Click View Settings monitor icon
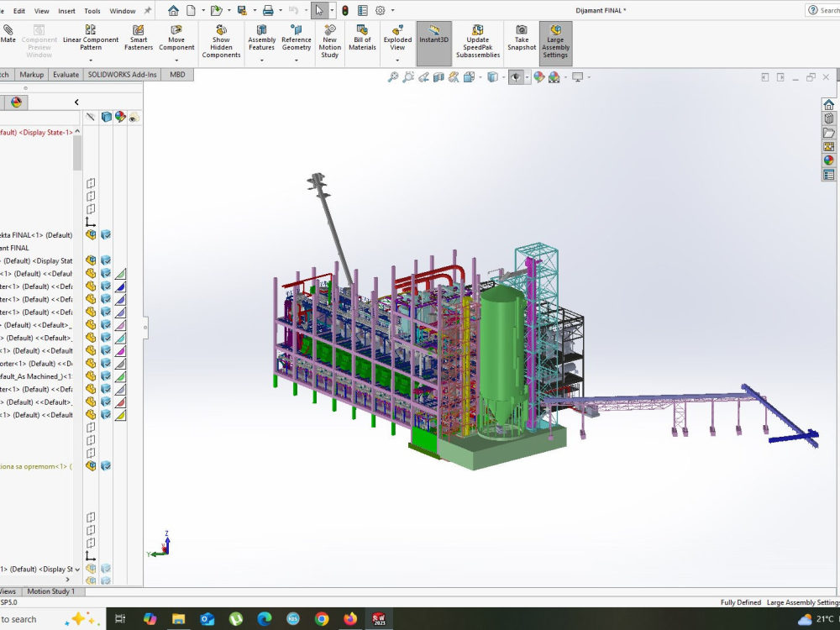This screenshot has height=630, width=840. tap(578, 77)
